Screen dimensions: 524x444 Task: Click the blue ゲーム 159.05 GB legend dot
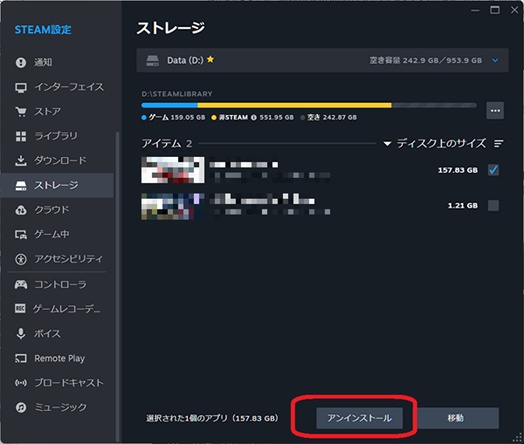click(x=144, y=118)
